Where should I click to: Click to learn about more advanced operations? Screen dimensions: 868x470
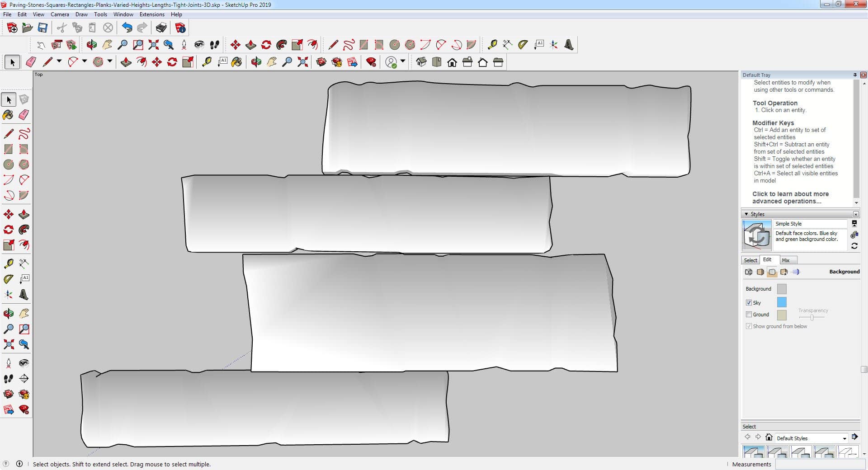tap(790, 197)
